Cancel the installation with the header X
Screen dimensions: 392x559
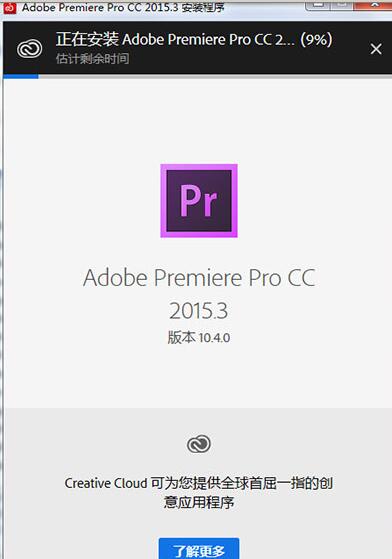tap(376, 49)
